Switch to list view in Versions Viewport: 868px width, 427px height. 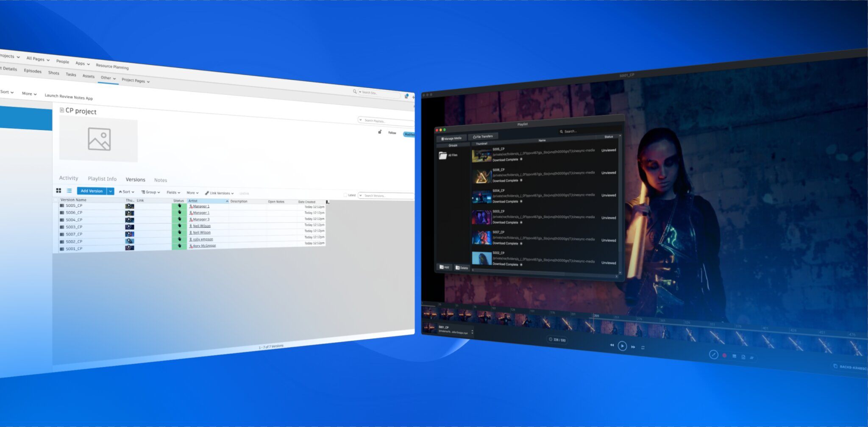(69, 191)
